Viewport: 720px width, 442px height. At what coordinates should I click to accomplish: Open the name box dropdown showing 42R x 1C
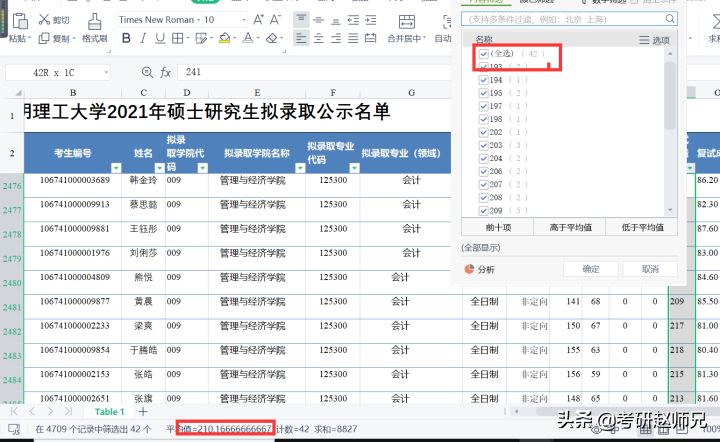(106, 72)
